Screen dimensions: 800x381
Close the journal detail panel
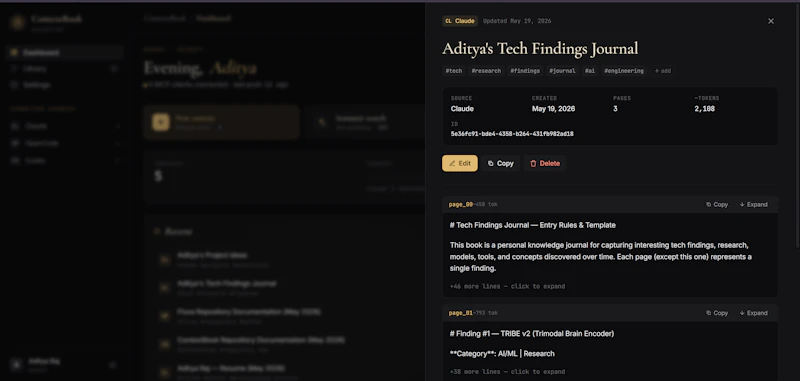(x=770, y=21)
